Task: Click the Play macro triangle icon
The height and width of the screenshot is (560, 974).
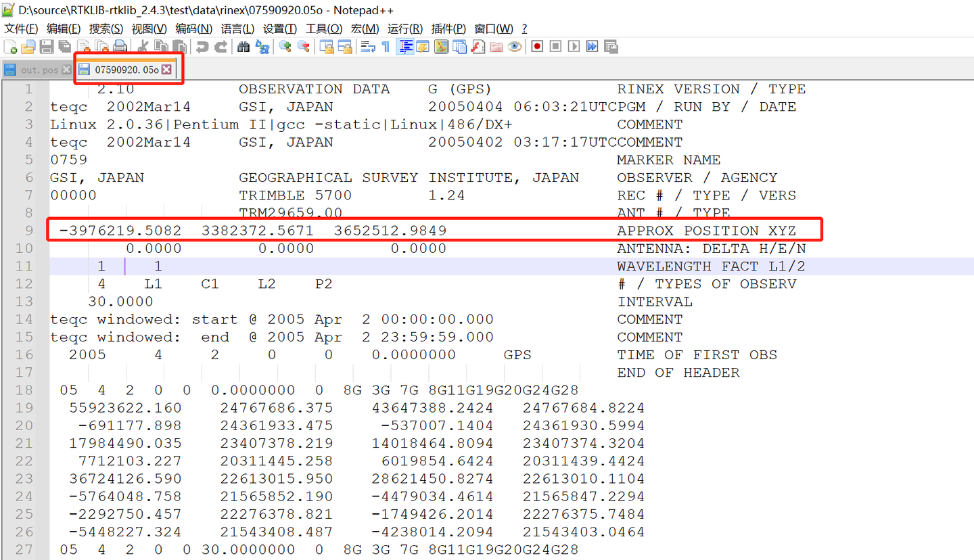Action: coord(574,47)
